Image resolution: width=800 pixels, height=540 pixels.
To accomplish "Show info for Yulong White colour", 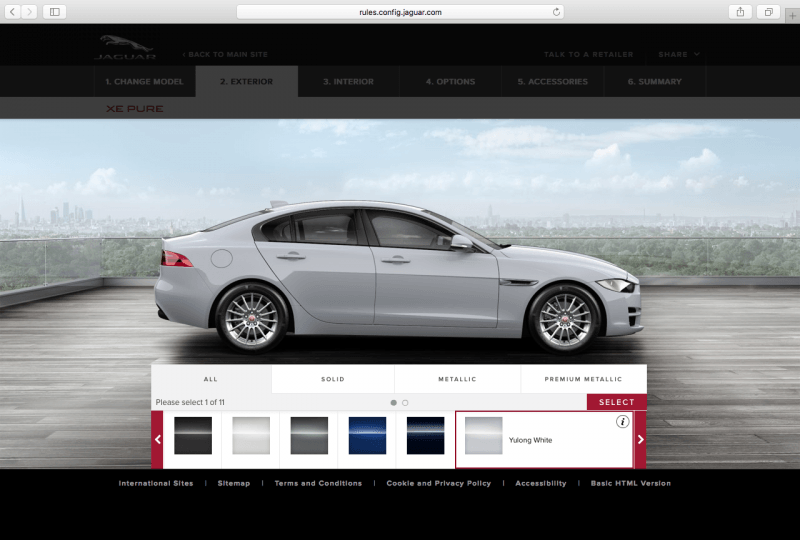I will pyautogui.click(x=622, y=422).
